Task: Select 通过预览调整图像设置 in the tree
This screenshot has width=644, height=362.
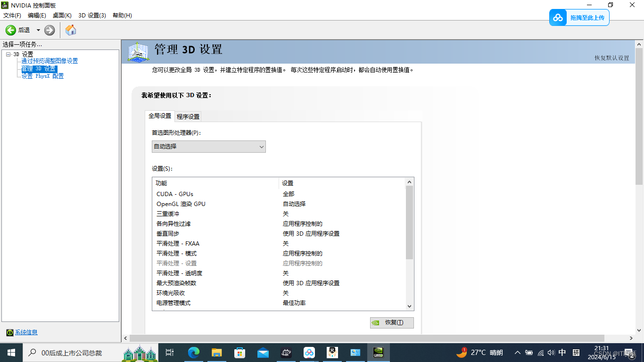Action: coord(50,61)
